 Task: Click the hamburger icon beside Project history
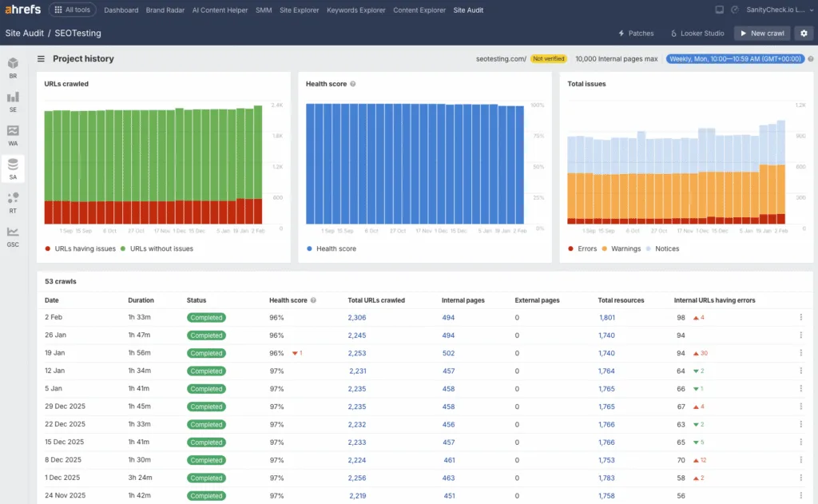[x=39, y=58]
